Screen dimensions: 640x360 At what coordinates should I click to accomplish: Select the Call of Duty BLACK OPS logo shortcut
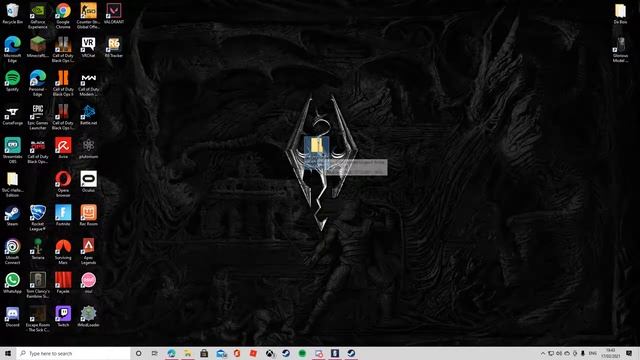[38, 151]
